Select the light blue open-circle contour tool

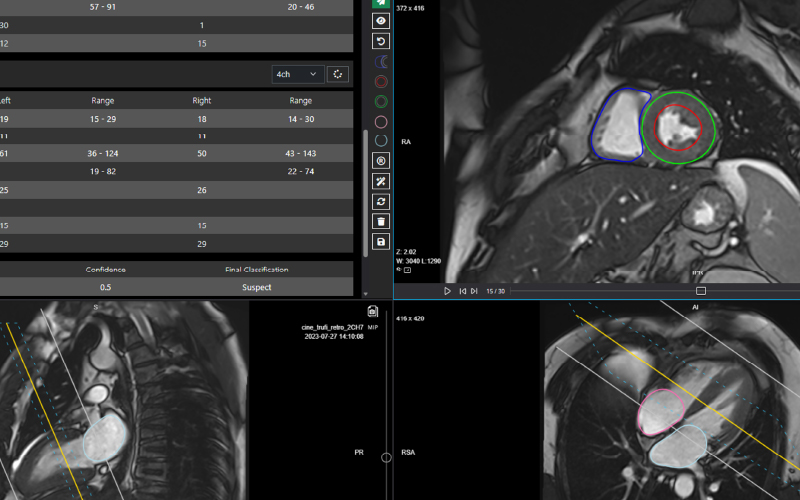point(381,141)
